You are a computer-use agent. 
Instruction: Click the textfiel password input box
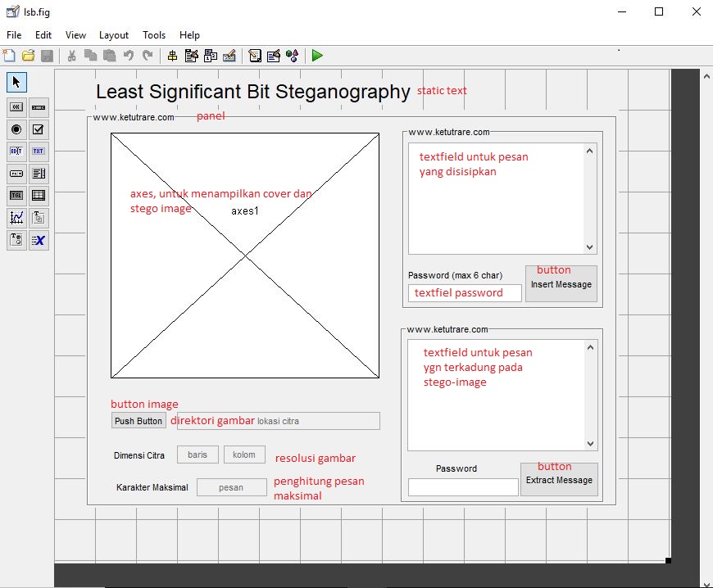[464, 292]
